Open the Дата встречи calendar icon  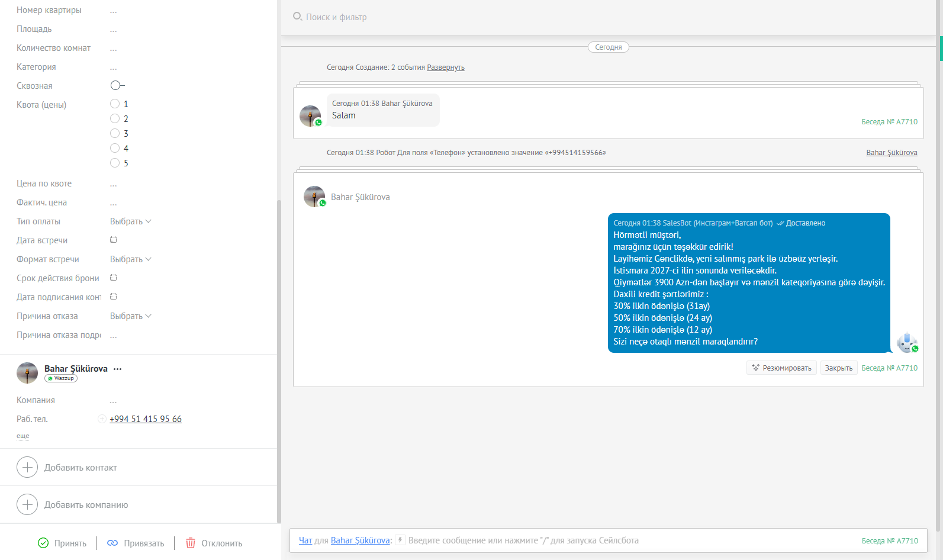pos(114,240)
